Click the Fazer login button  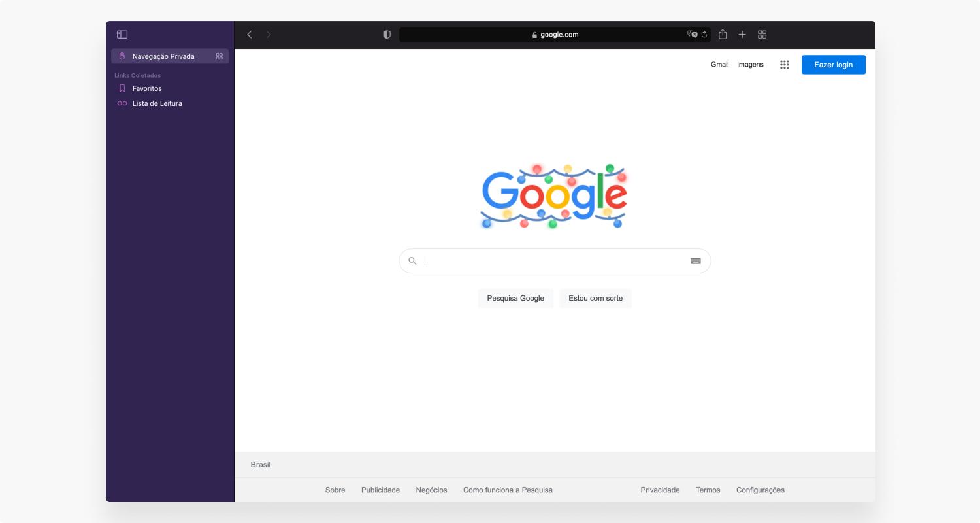pos(834,65)
